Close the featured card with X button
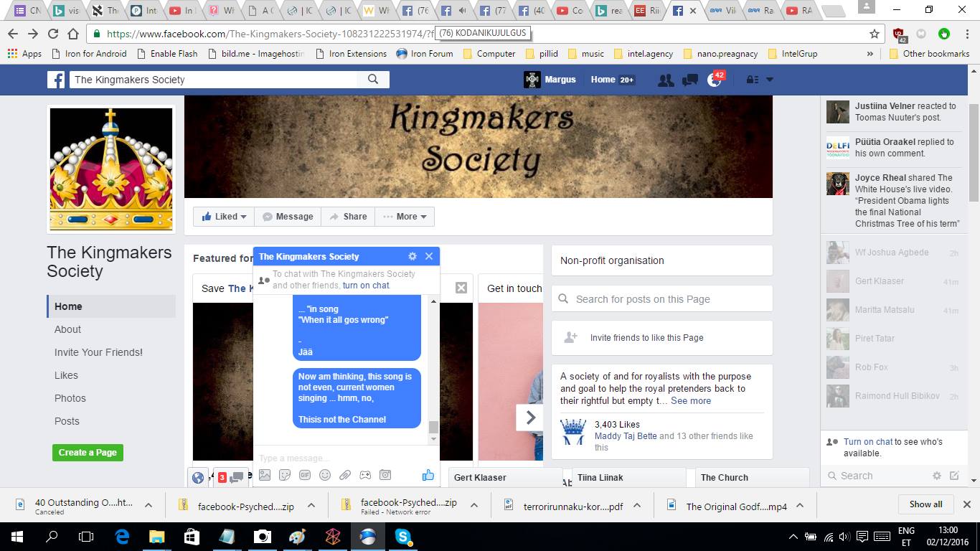Screen dimensions: 980x551 click(x=461, y=288)
